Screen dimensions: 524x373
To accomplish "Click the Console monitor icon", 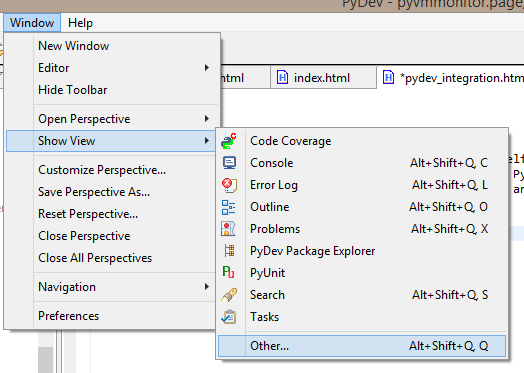I will coord(229,163).
